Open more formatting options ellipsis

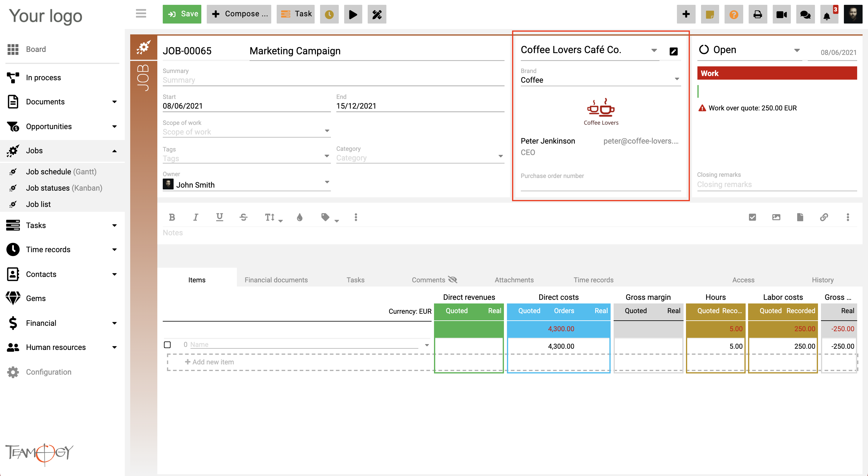pyautogui.click(x=356, y=217)
